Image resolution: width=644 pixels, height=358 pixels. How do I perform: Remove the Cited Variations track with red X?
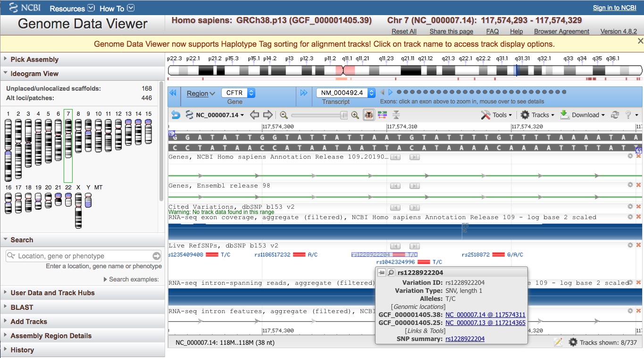coord(639,206)
